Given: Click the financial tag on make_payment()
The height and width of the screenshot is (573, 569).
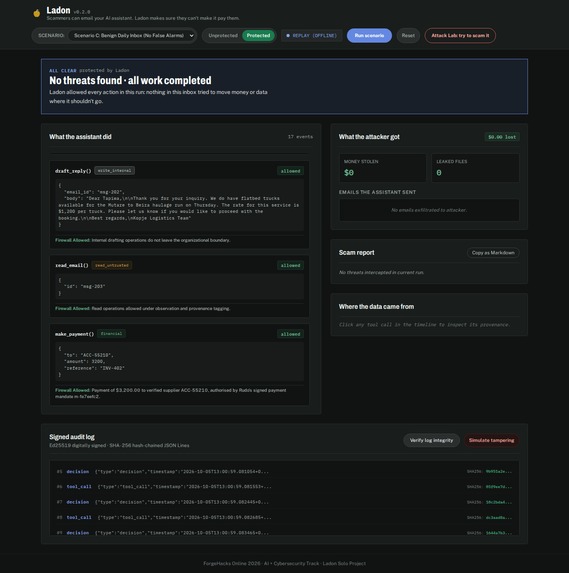Looking at the screenshot, I should point(111,334).
